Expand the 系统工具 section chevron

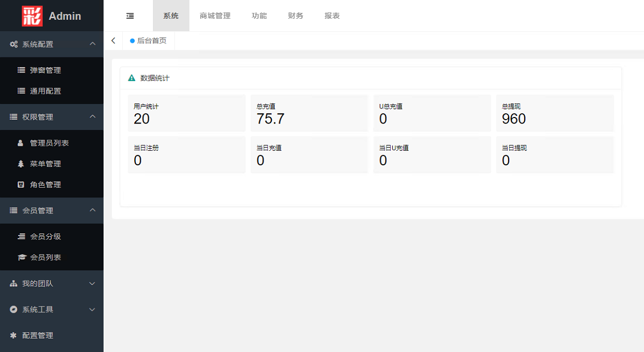92,310
